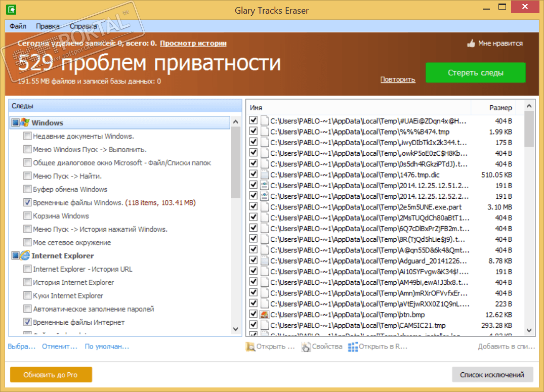
Task: Click the По умолчан… defaults link
Action: (107, 346)
